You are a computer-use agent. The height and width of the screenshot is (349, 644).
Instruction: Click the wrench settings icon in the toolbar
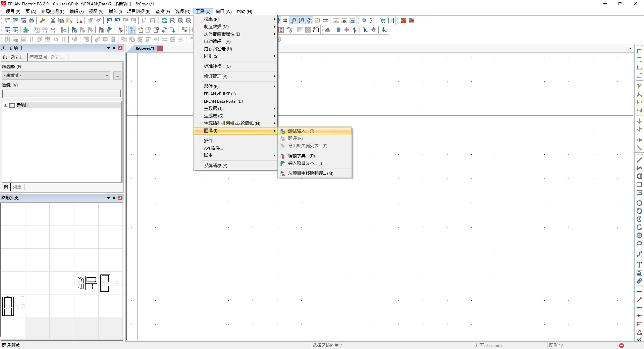click(x=42, y=20)
